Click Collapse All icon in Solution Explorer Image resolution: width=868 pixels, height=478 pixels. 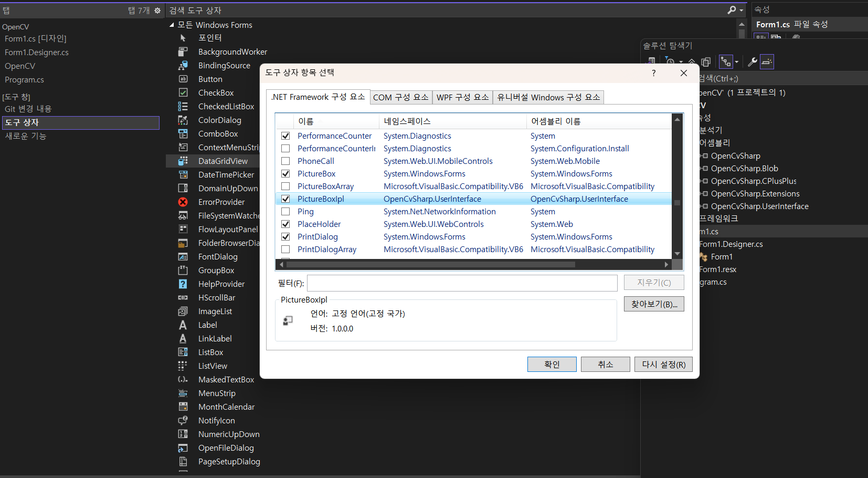point(692,62)
